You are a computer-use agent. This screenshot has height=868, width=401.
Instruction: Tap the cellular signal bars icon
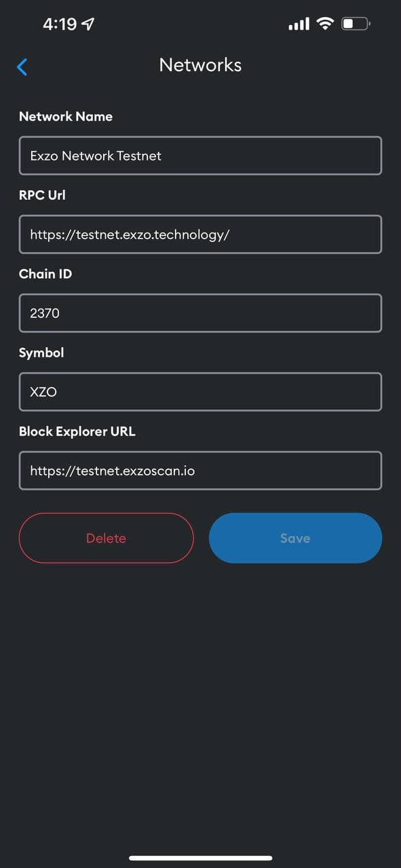tap(299, 24)
